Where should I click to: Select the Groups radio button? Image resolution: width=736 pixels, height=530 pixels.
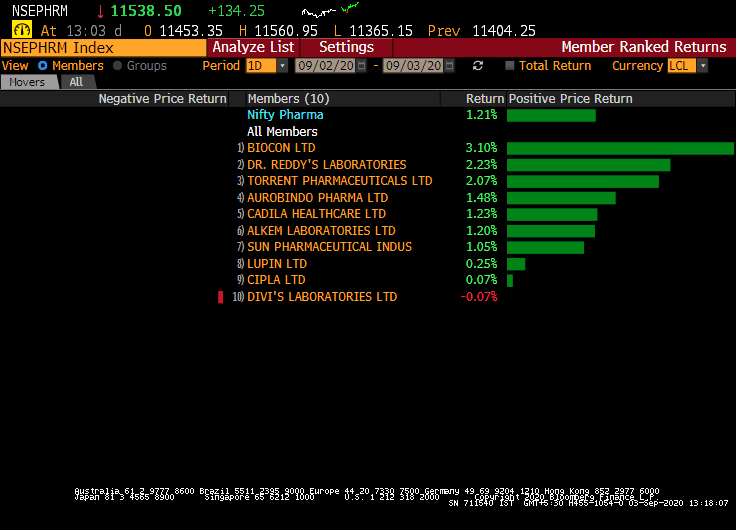[118, 66]
